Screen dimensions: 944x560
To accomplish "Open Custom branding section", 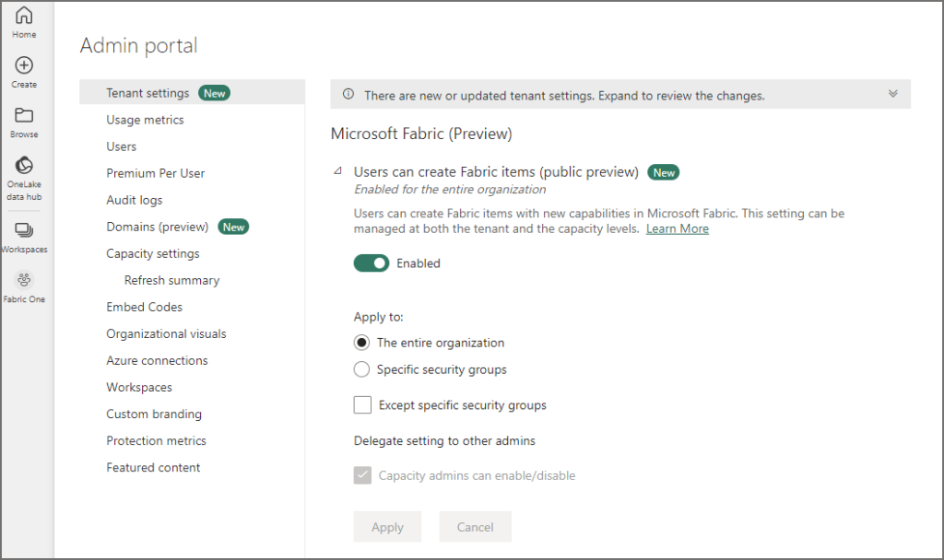I will (154, 414).
